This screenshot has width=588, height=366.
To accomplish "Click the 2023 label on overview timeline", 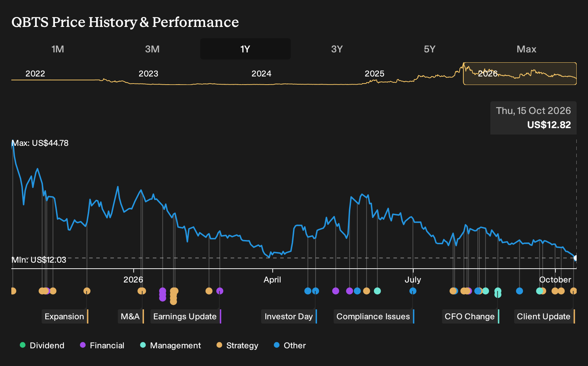I will click(x=148, y=74).
